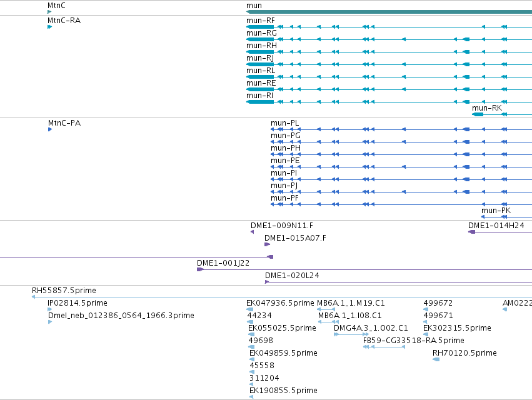Image resolution: width=532 pixels, height=400 pixels.
Task: Select the EK190855.5prime EST label
Action: [x=283, y=391]
